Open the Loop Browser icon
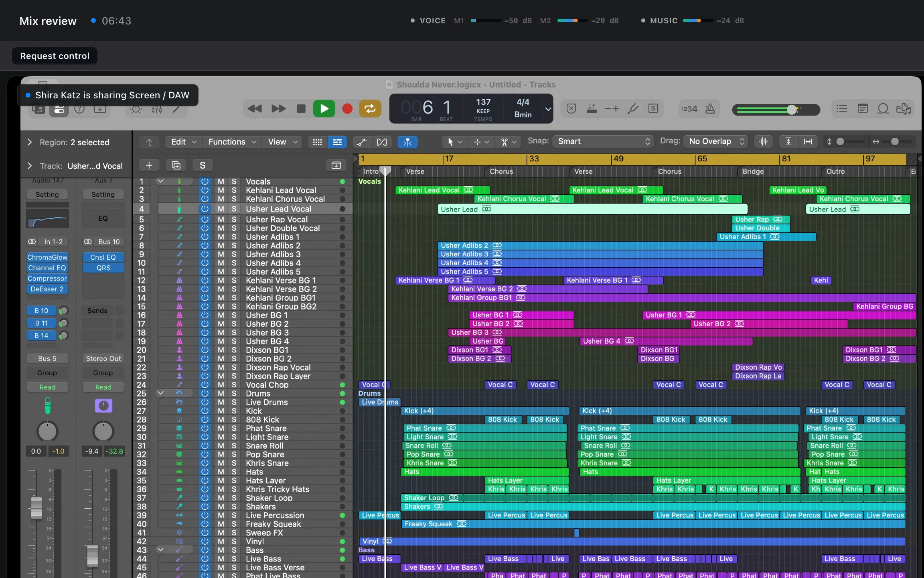The image size is (924, 578). [x=883, y=109]
